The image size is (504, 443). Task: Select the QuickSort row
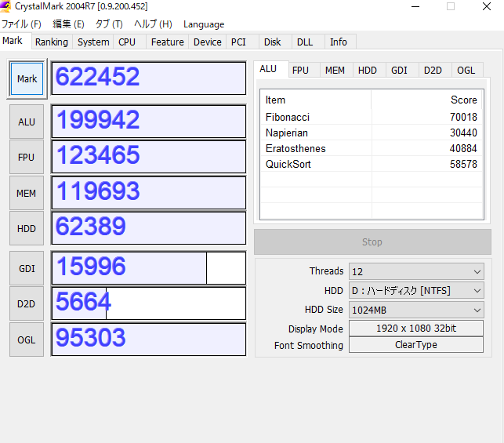pos(372,165)
